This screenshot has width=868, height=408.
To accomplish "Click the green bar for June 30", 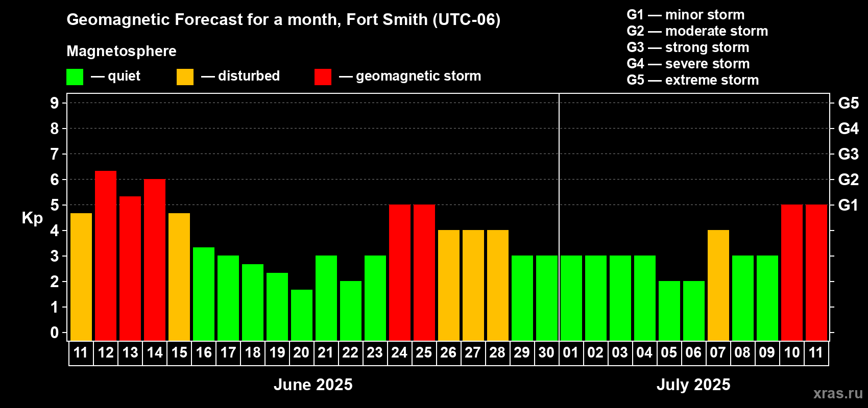I will click(547, 298).
